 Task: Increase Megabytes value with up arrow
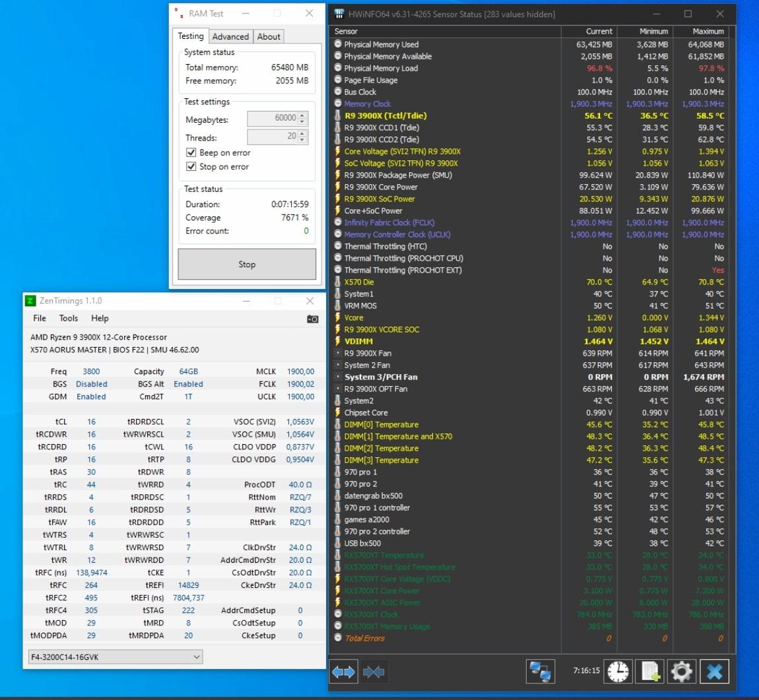pyautogui.click(x=302, y=115)
